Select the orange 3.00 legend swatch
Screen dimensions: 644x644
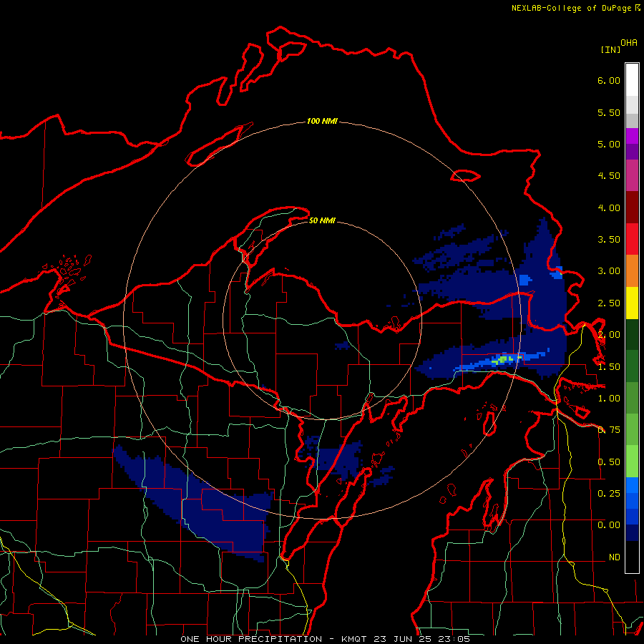click(632, 271)
